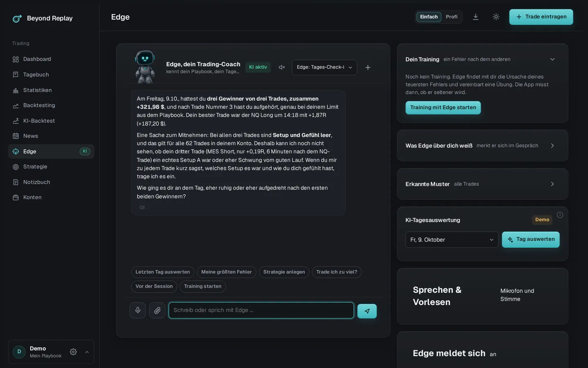This screenshot has height=368, width=588.
Task: Select Trade ich zu viel? chip
Action: pos(337,272)
